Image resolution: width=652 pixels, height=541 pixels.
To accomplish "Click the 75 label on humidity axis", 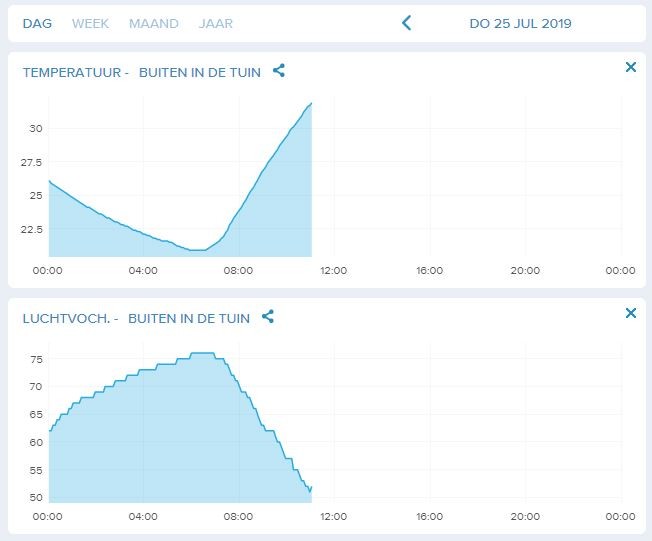I will (36, 359).
